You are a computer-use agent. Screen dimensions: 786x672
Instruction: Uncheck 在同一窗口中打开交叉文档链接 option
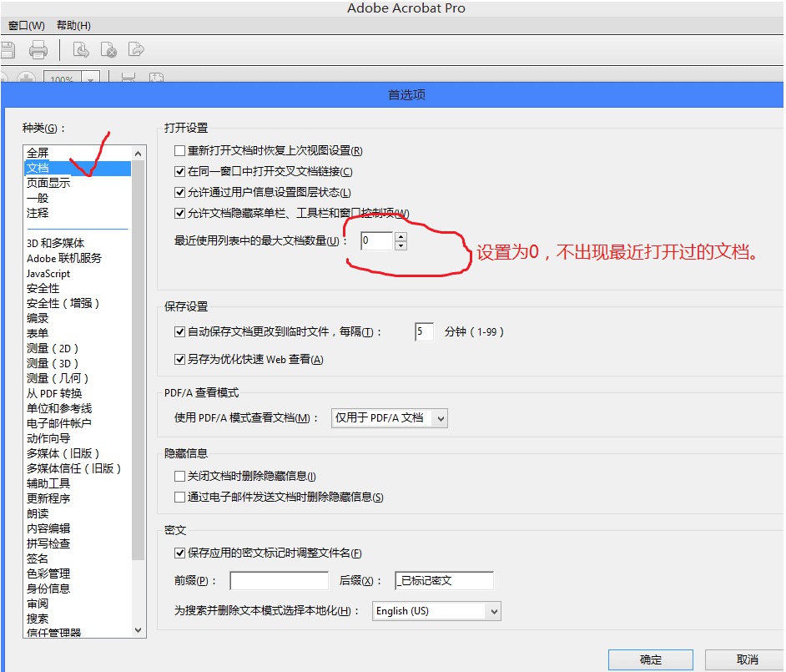click(179, 171)
